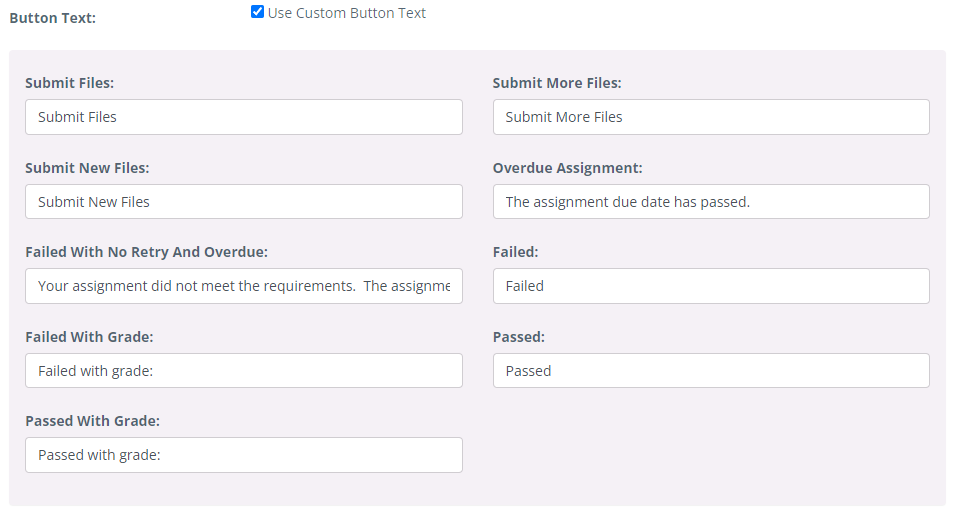Click the 'Passed With Grade:' label
This screenshot has height=517, width=959.
click(x=92, y=420)
